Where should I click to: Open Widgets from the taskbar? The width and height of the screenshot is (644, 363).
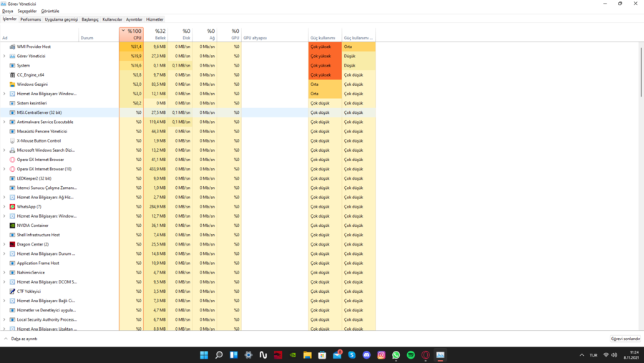click(x=234, y=355)
